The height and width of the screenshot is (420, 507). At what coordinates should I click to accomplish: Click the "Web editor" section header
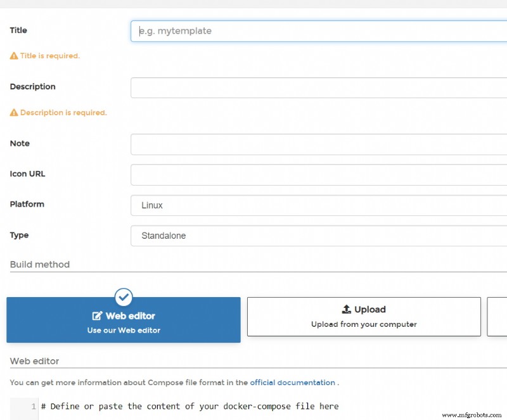[x=34, y=360]
